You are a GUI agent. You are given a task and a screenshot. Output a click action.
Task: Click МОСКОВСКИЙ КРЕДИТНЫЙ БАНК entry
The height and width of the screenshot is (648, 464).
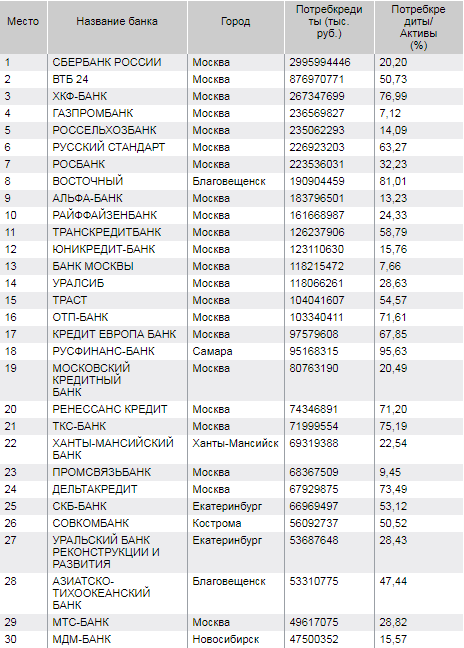91,380
